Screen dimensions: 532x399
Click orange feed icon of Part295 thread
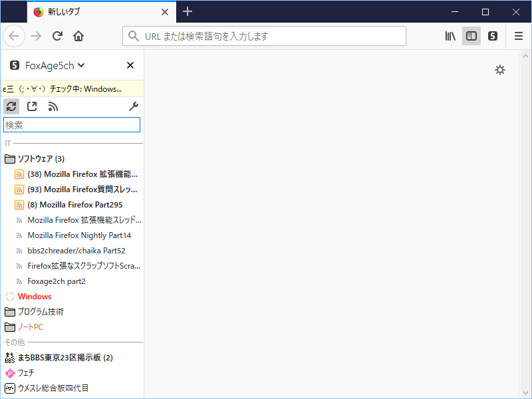19,205
